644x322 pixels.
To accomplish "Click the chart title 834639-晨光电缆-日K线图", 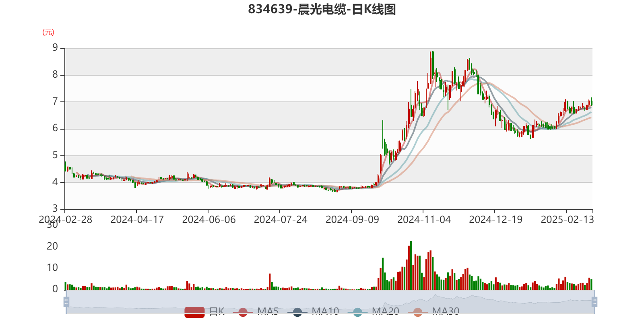I will click(322, 9).
